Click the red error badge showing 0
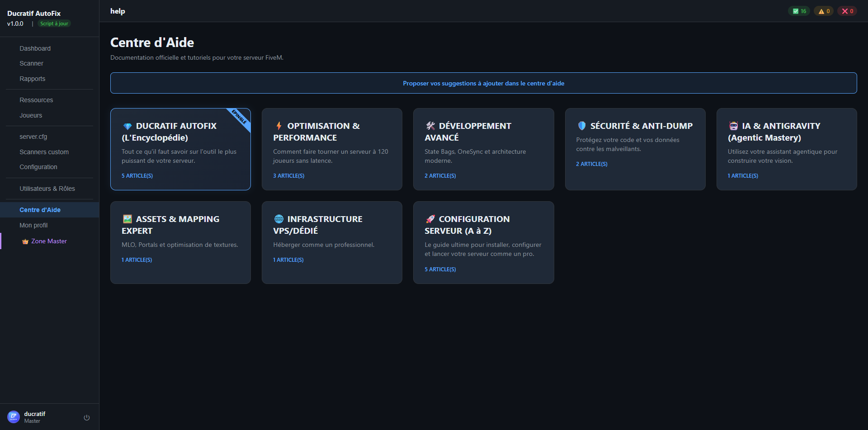The width and height of the screenshot is (868, 430). point(847,10)
